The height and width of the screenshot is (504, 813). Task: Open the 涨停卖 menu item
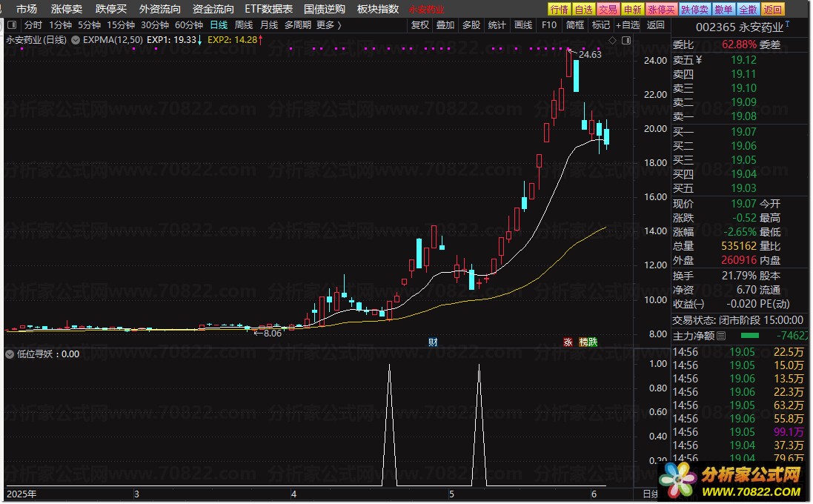pyautogui.click(x=67, y=10)
